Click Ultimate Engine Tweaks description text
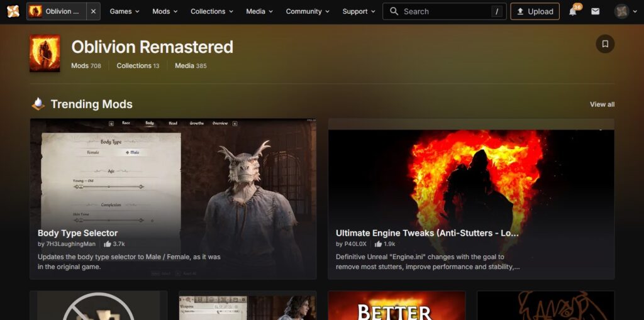 (428, 262)
